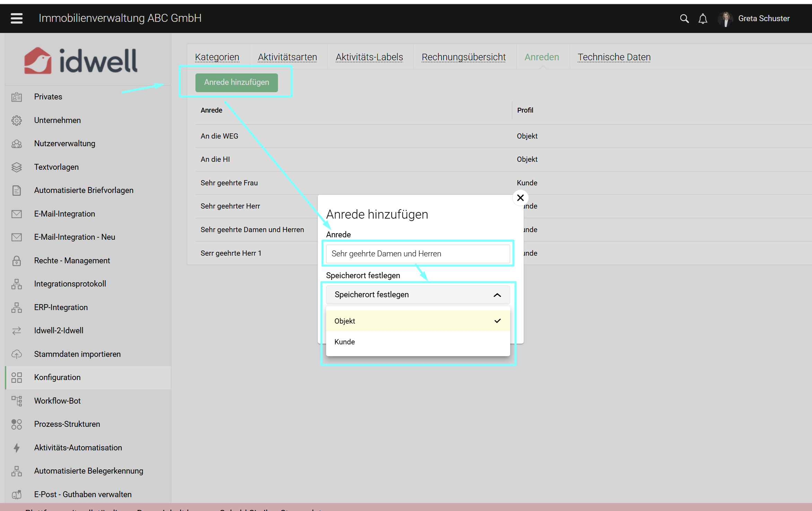Screen dimensions: 812x511
Task: Click the Aktivitäts-Automatisation lightning icon
Action: pyautogui.click(x=17, y=448)
